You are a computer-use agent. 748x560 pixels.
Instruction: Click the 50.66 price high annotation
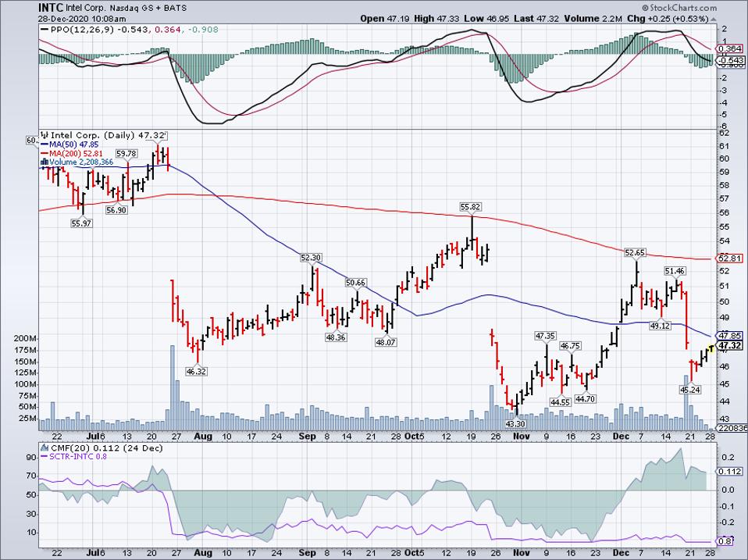point(355,283)
